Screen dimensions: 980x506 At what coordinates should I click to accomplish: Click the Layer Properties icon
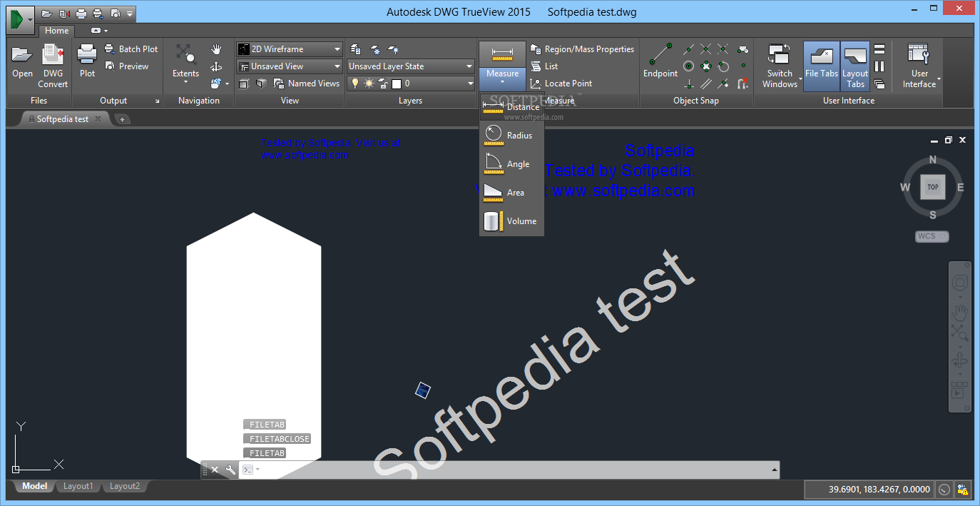click(355, 49)
